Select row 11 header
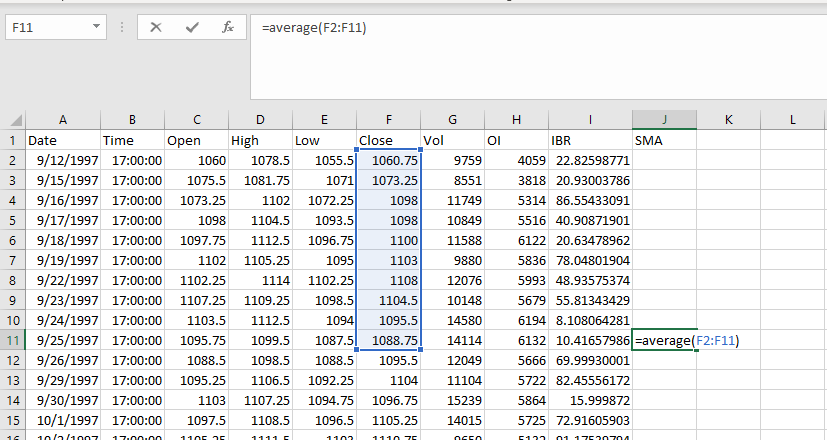The image size is (827, 440). point(12,341)
